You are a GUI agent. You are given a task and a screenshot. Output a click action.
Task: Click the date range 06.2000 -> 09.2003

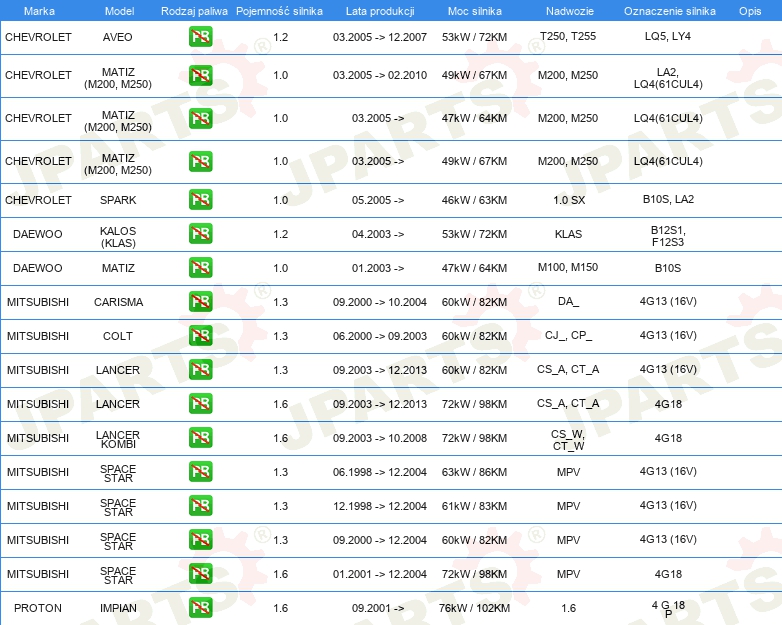click(x=380, y=336)
